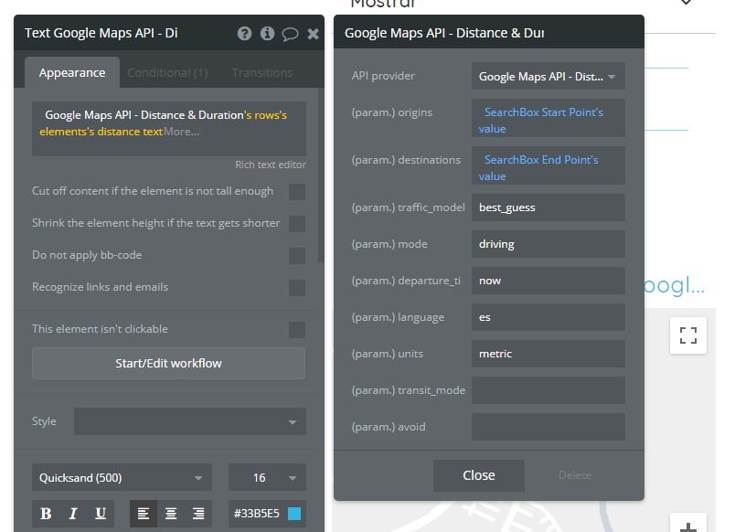Click the mode field showing driving
This screenshot has height=532, width=756.
click(x=548, y=244)
